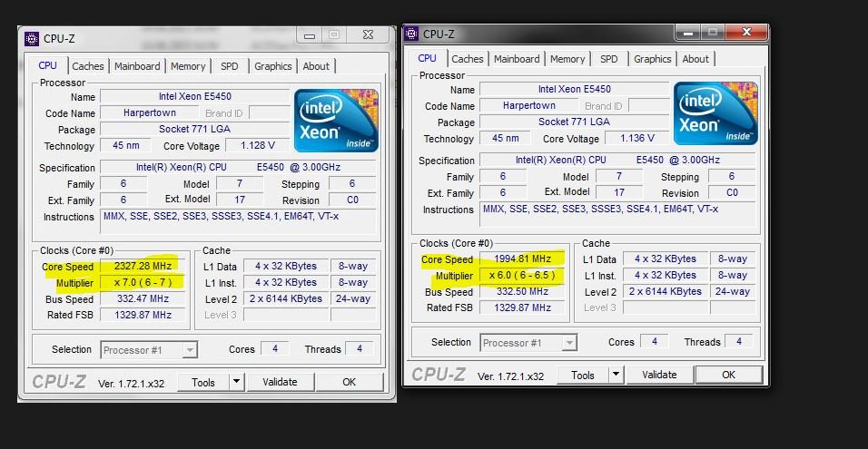Image resolution: width=868 pixels, height=449 pixels.
Task: Open Processor #1 selection dropdown in left window
Action: pos(149,350)
